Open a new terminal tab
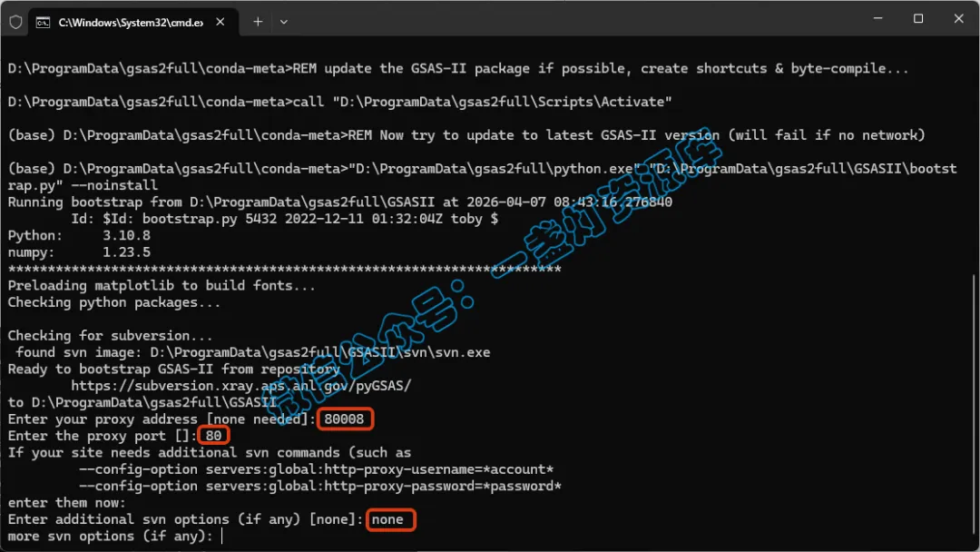The width and height of the screenshot is (980, 552). click(x=258, y=22)
